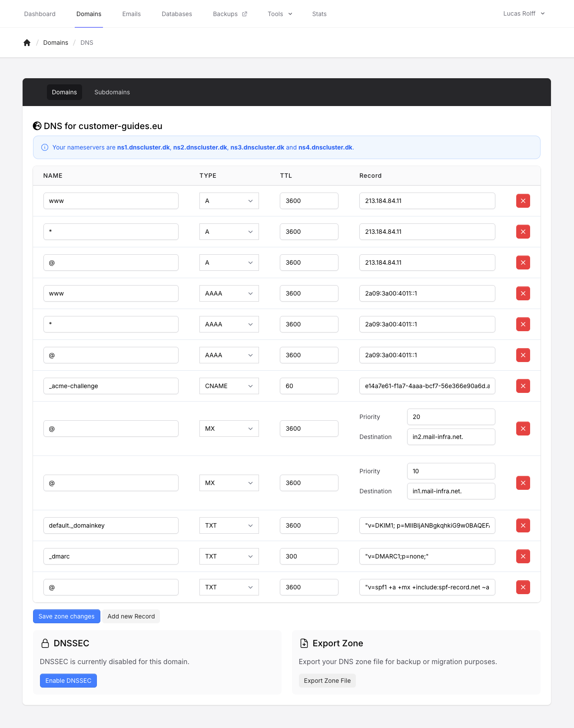Remove the MX record with priority 20

(523, 429)
